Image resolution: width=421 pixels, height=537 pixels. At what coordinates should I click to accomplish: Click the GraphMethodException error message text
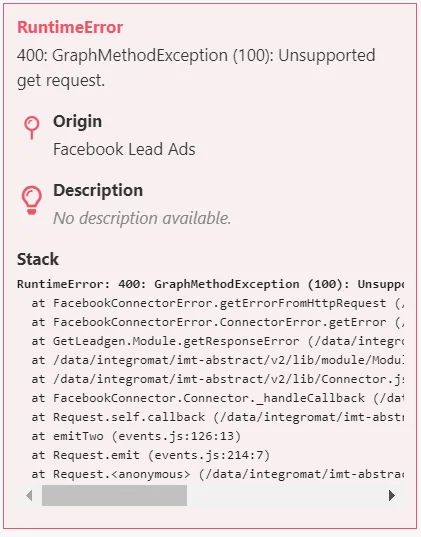coord(196,68)
